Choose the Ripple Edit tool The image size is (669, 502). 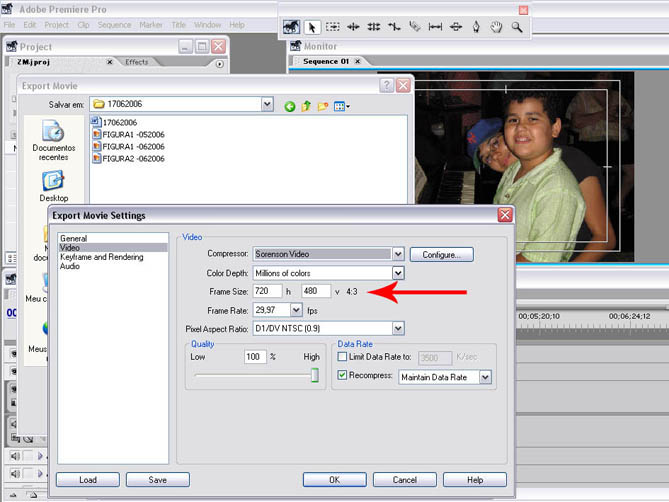click(x=354, y=28)
